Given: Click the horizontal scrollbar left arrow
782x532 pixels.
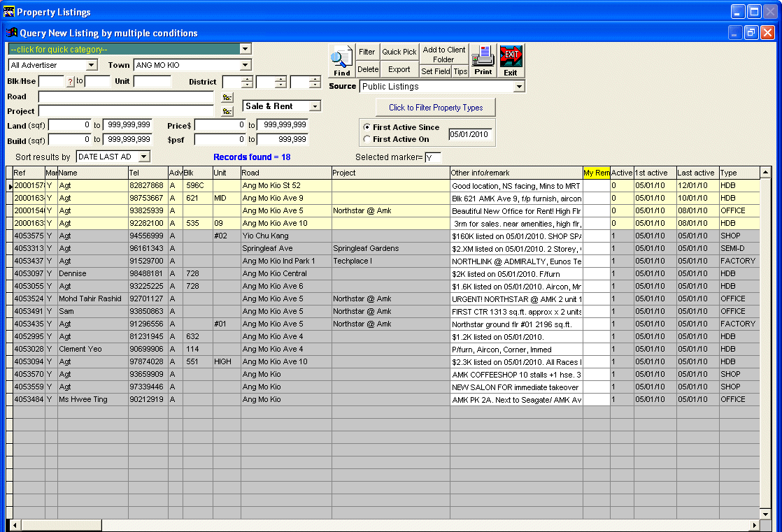Looking at the screenshot, I should (x=15, y=525).
